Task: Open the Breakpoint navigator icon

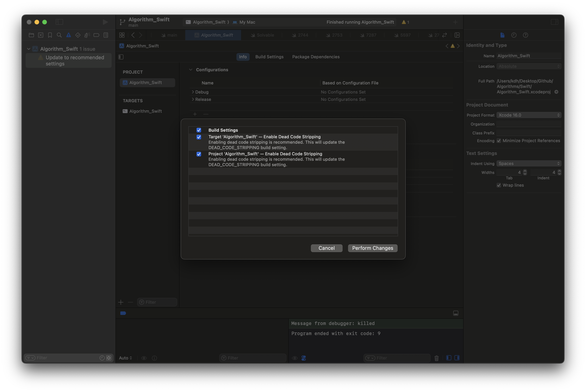Action: click(96, 35)
